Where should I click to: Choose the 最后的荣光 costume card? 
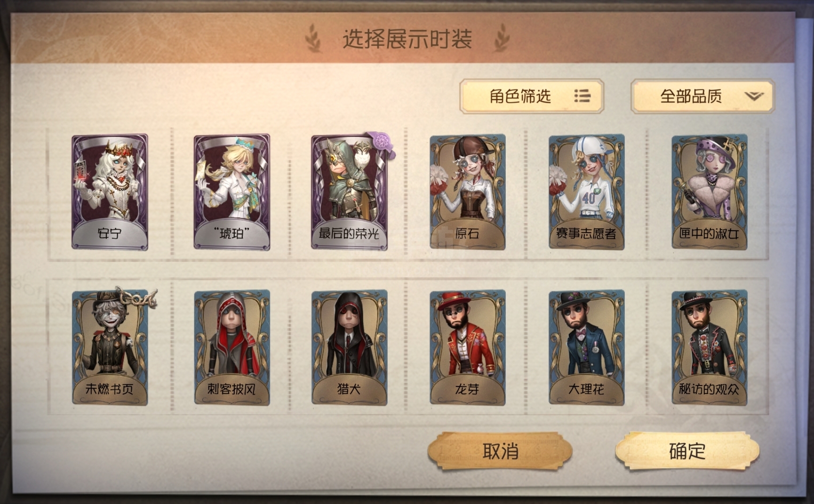pos(350,192)
